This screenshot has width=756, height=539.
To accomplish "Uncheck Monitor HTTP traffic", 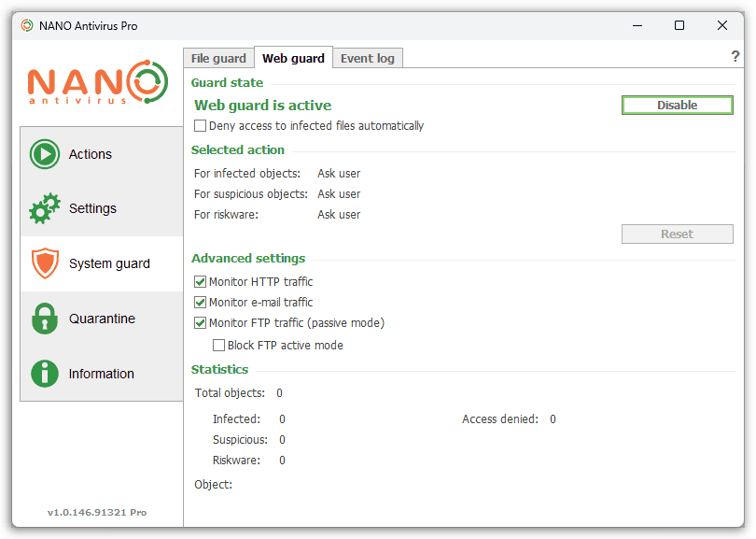I will click(x=200, y=282).
